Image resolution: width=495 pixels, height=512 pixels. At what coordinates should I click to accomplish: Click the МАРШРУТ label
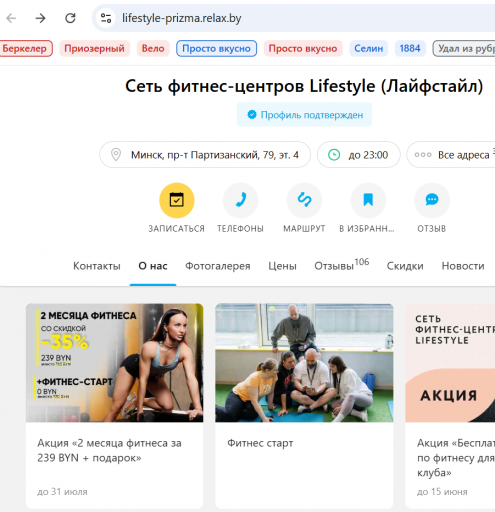pyautogui.click(x=304, y=229)
